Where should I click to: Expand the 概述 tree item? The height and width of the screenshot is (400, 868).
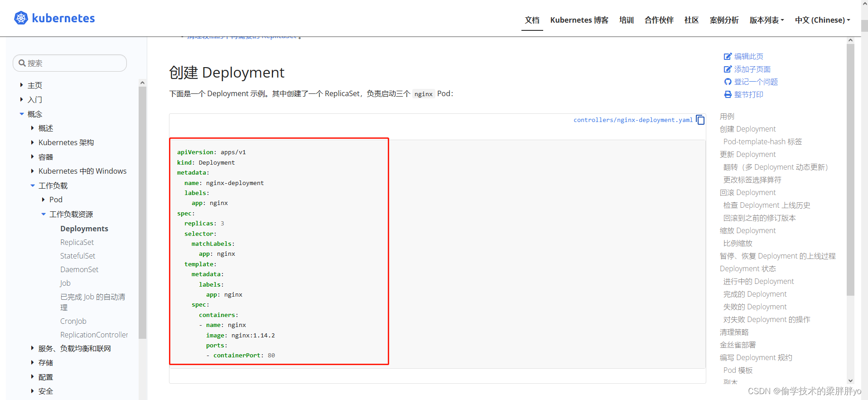click(32, 128)
